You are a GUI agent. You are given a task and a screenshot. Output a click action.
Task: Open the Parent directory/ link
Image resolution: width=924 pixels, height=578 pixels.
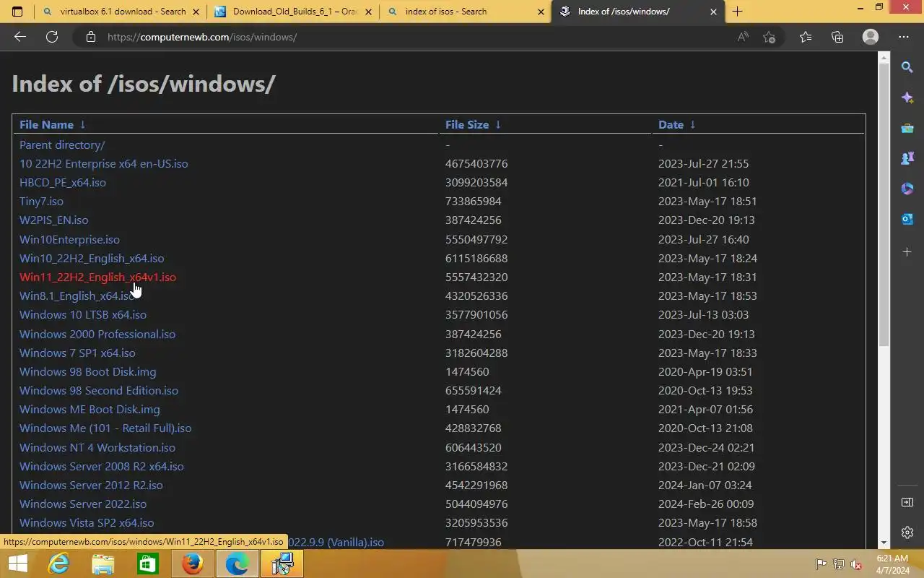pyautogui.click(x=62, y=144)
